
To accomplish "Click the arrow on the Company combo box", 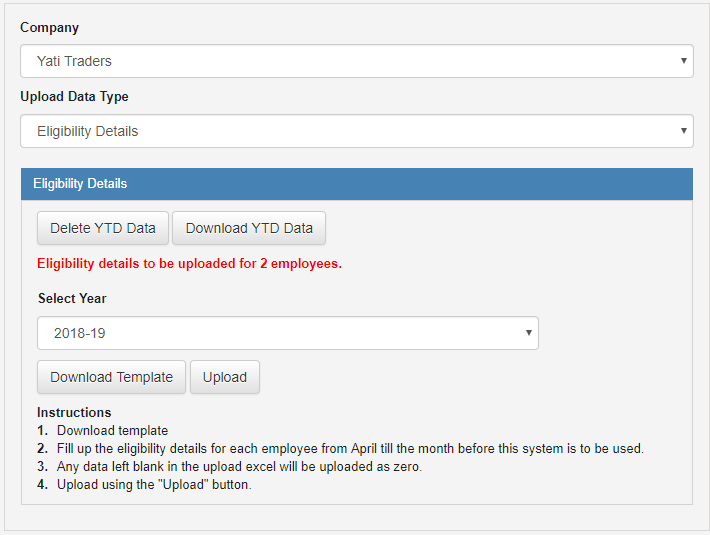I will point(684,61).
